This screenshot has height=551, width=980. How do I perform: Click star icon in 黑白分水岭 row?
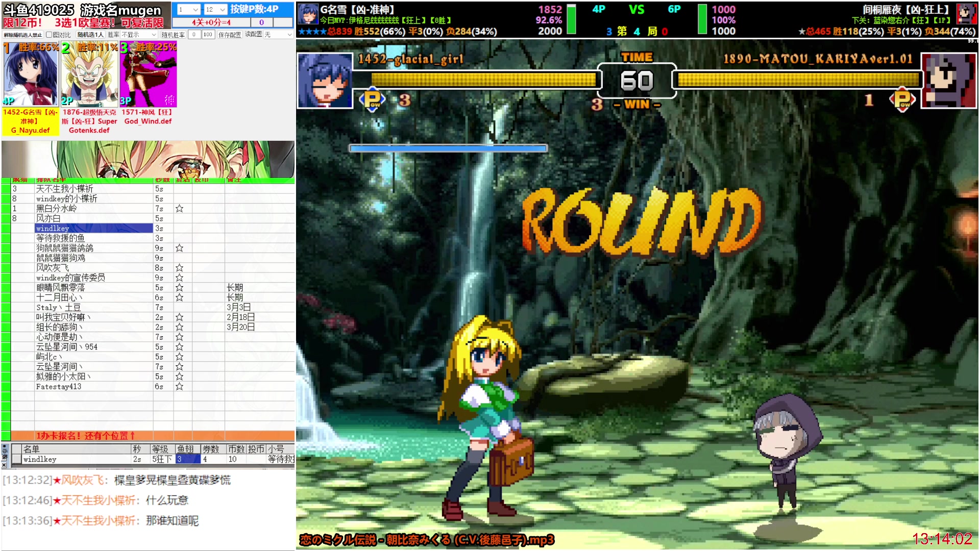[x=179, y=209]
